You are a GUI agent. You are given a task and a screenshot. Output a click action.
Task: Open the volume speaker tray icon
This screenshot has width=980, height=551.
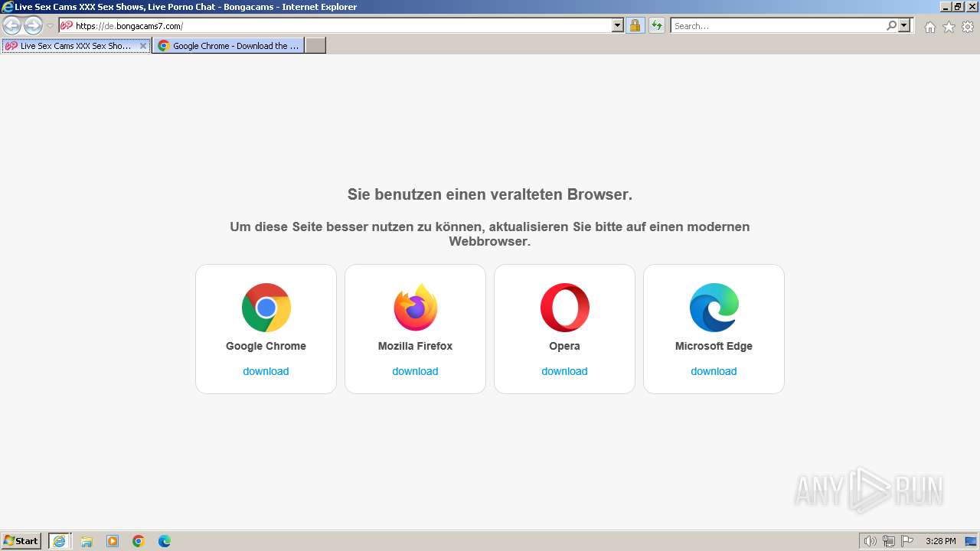point(870,541)
